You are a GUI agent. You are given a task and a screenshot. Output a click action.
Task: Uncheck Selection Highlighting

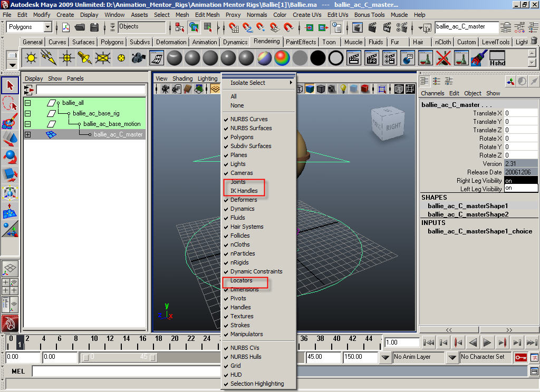tap(257, 384)
